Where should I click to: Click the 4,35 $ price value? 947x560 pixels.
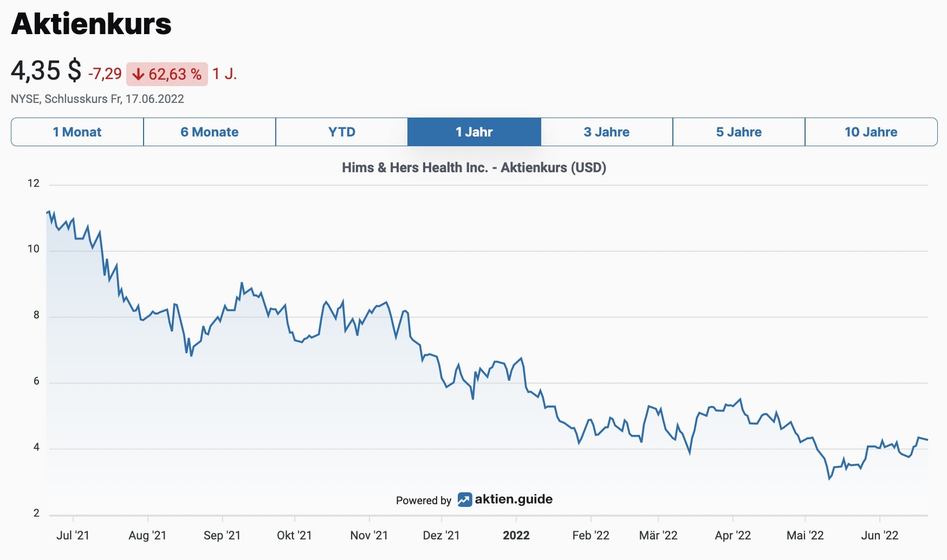tap(46, 71)
